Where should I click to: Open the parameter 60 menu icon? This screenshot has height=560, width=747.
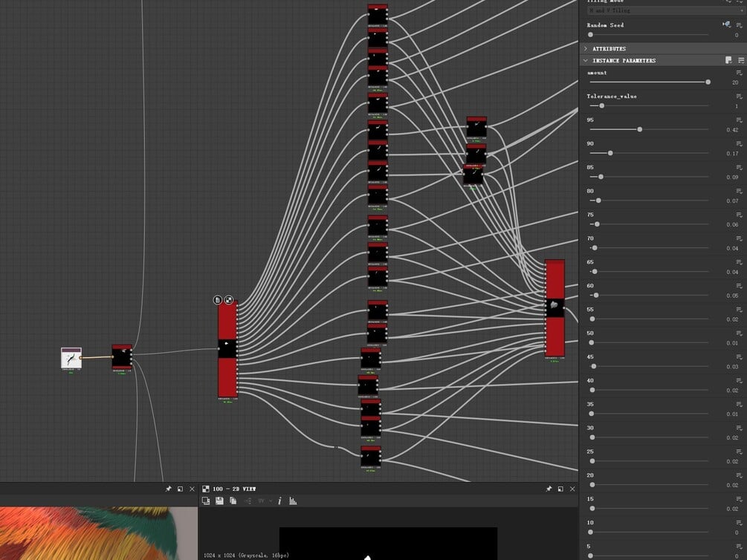pos(740,286)
